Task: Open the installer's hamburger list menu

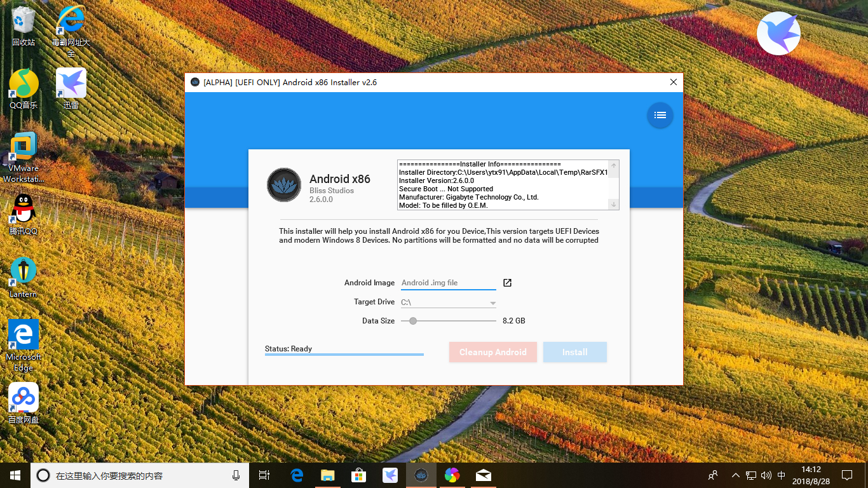Action: [660, 115]
